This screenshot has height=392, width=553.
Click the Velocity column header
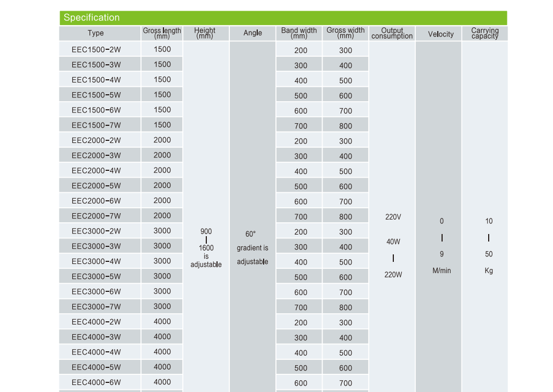pyautogui.click(x=440, y=34)
